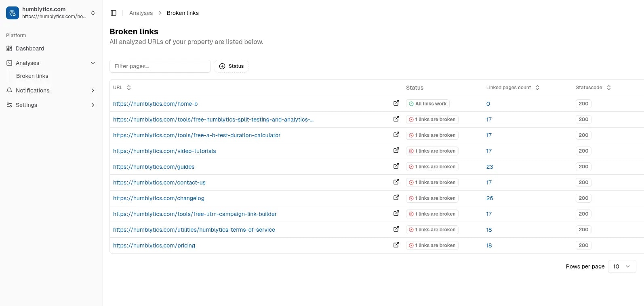Open the humblytics-terms-of-service URL link
The height and width of the screenshot is (306, 644).
pos(194,230)
